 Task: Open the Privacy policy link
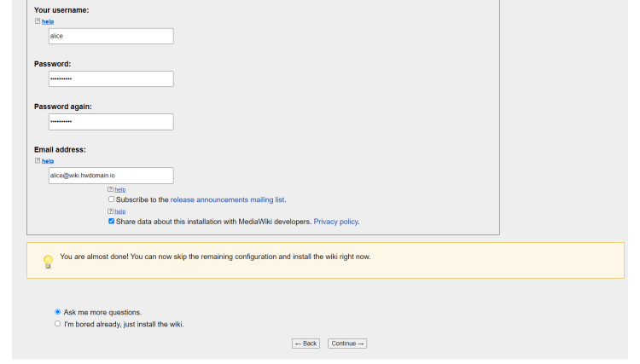coord(335,222)
